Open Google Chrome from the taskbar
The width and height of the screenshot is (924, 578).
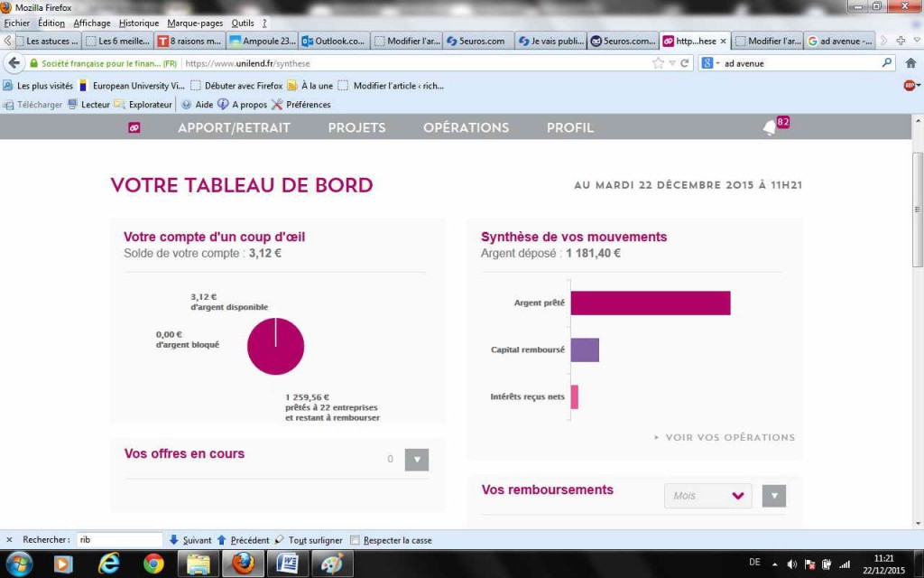pos(153,564)
